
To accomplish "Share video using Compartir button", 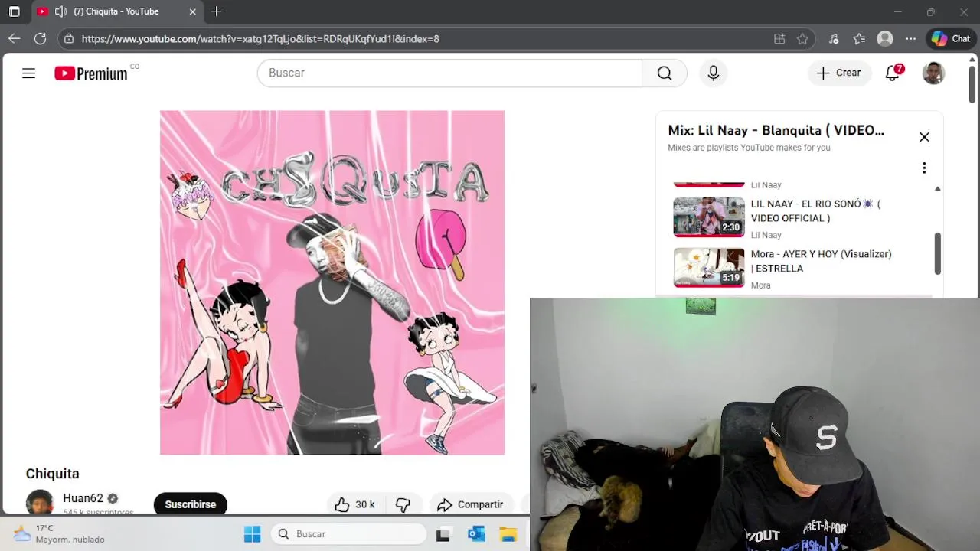I will coord(470,504).
